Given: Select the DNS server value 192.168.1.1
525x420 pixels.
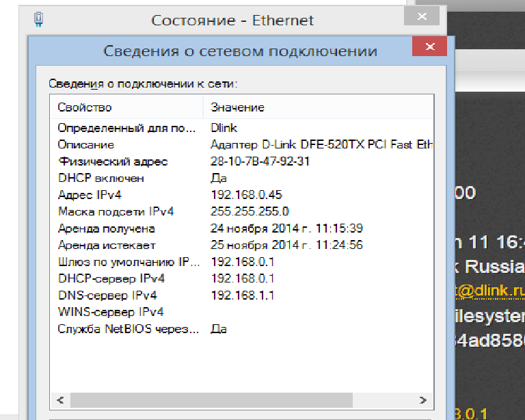Looking at the screenshot, I should pos(243,296).
